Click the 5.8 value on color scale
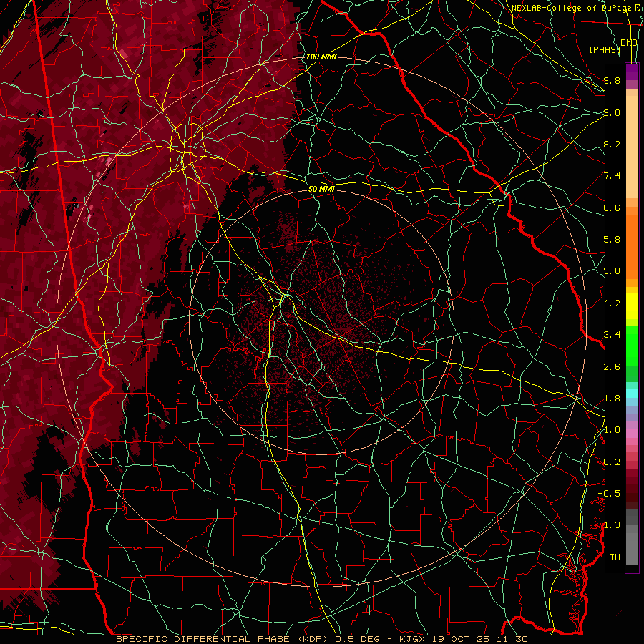This screenshot has height=644, width=644. coord(612,240)
